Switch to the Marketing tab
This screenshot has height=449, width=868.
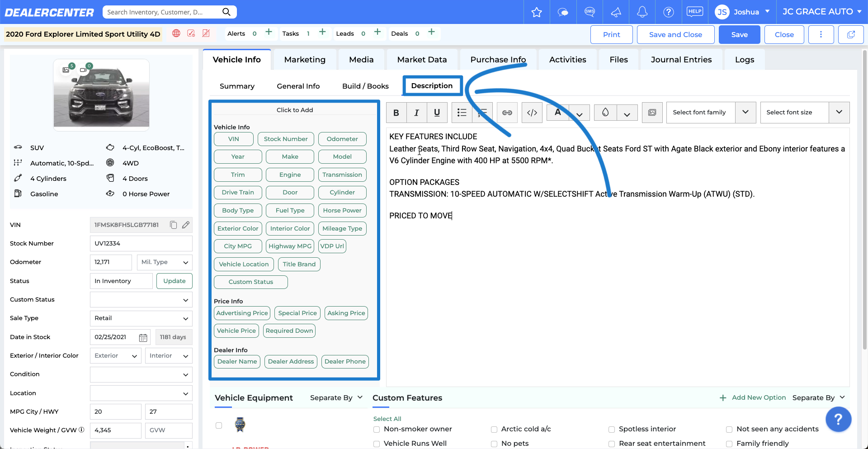305,60
